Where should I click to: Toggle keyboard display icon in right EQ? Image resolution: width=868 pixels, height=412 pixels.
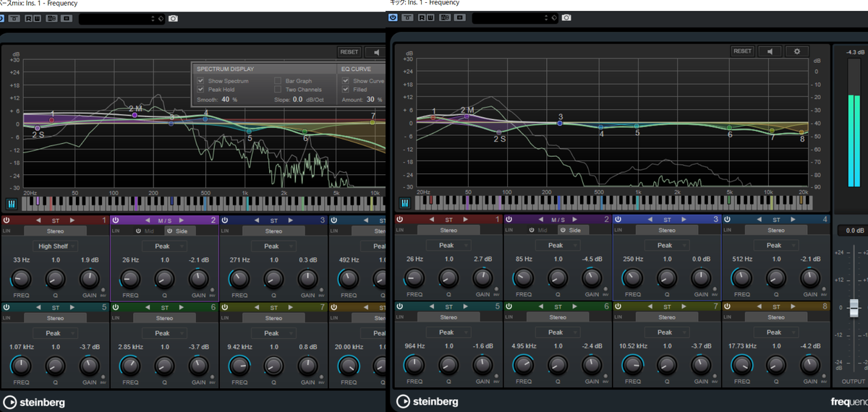coord(404,203)
